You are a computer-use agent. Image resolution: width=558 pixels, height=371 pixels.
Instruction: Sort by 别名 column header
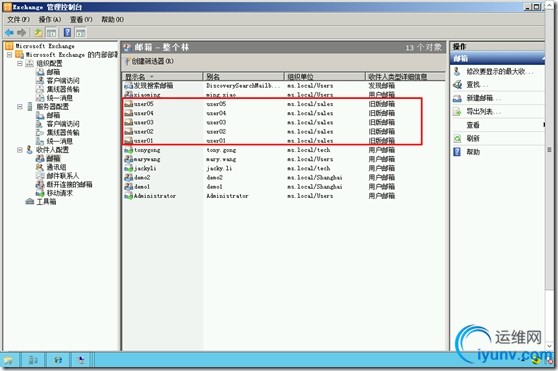(243, 76)
